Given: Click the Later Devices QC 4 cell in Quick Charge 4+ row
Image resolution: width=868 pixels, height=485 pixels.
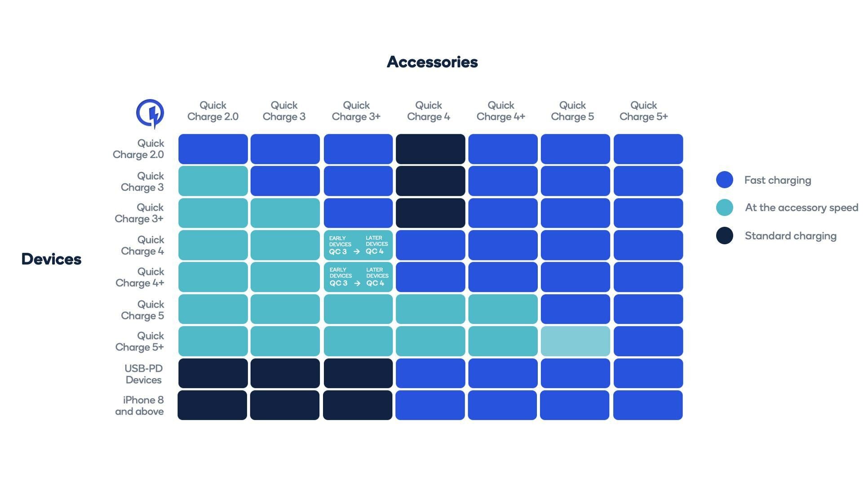Looking at the screenshot, I should pos(377,277).
